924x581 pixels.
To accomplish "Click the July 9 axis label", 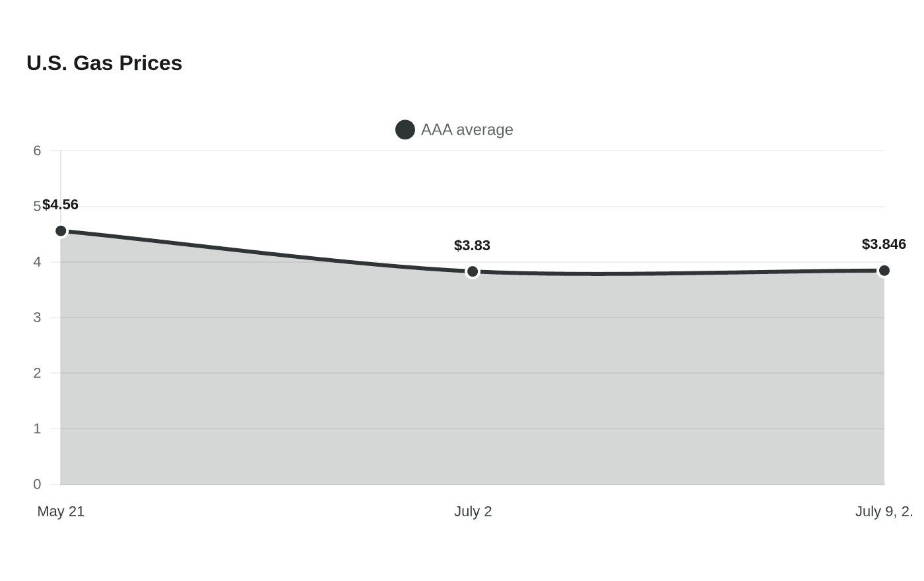I will coord(884,511).
